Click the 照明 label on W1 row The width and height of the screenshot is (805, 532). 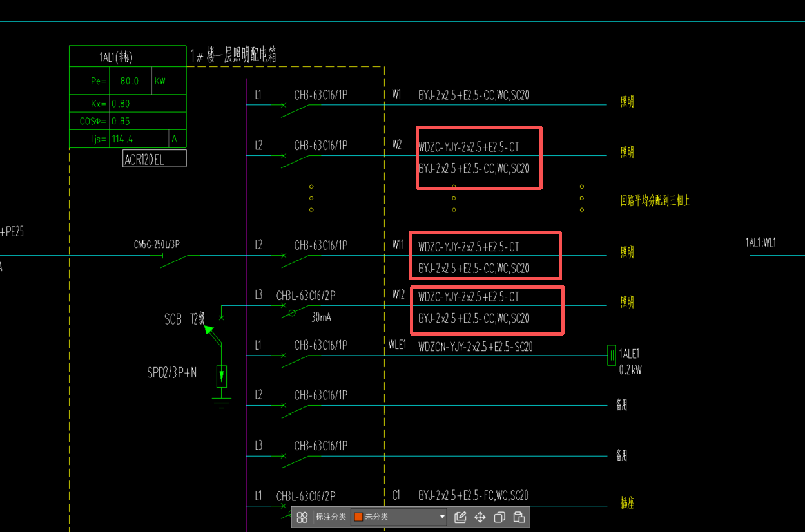627,102
